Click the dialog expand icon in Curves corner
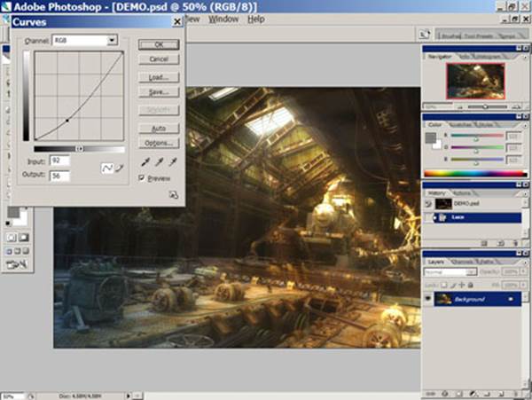532x400 pixels. point(174,195)
